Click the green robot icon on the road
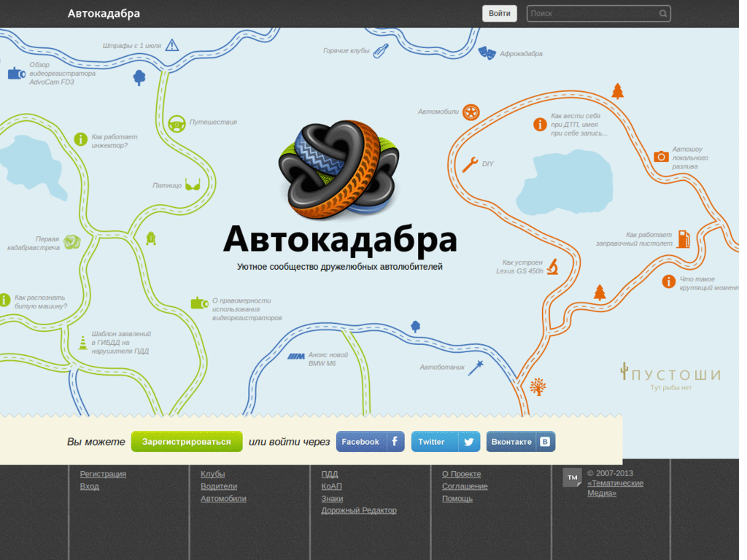 (151, 238)
